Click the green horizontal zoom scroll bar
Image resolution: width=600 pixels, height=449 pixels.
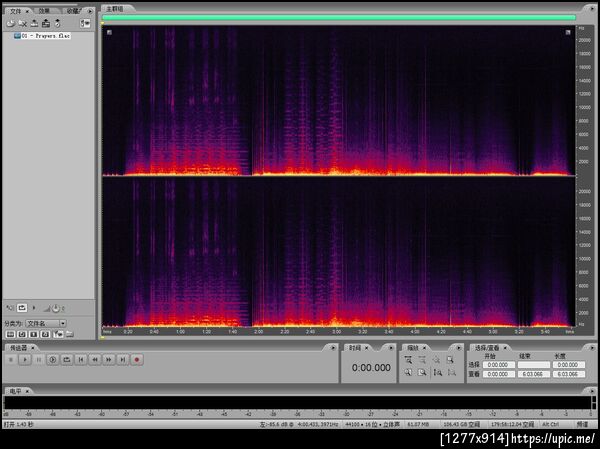tap(339, 18)
